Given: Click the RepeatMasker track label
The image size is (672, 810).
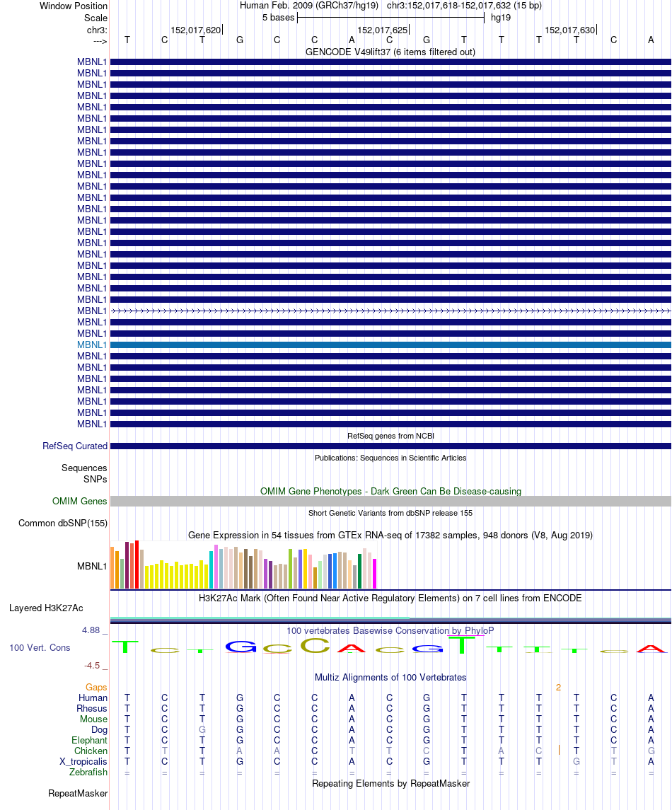Looking at the screenshot, I should (78, 794).
